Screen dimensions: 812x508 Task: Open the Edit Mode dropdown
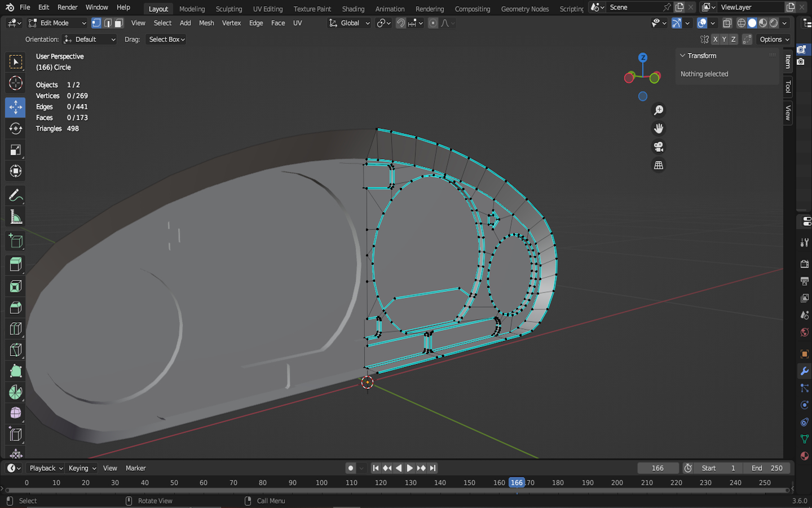[58, 23]
